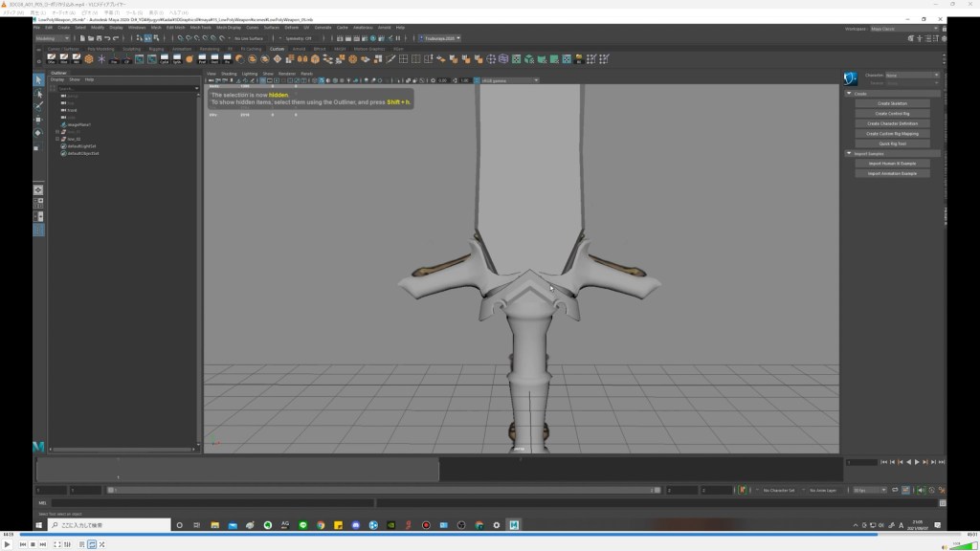Image resolution: width=980 pixels, height=551 pixels.
Task: Click the Quick Rig Tool button
Action: pos(892,143)
